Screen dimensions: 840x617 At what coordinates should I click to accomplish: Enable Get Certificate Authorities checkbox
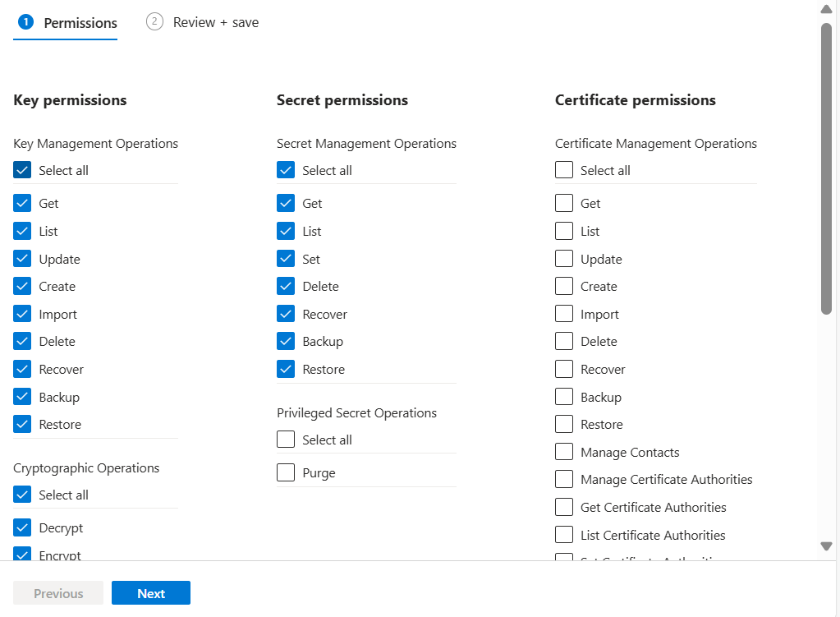[564, 508]
